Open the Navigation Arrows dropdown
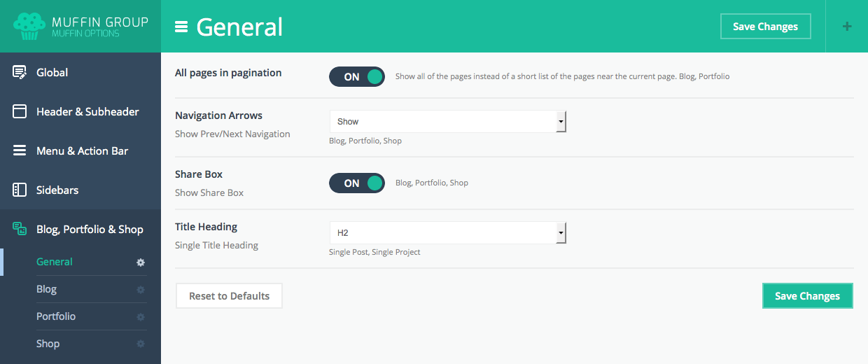Image resolution: width=868 pixels, height=364 pixels. [447, 121]
